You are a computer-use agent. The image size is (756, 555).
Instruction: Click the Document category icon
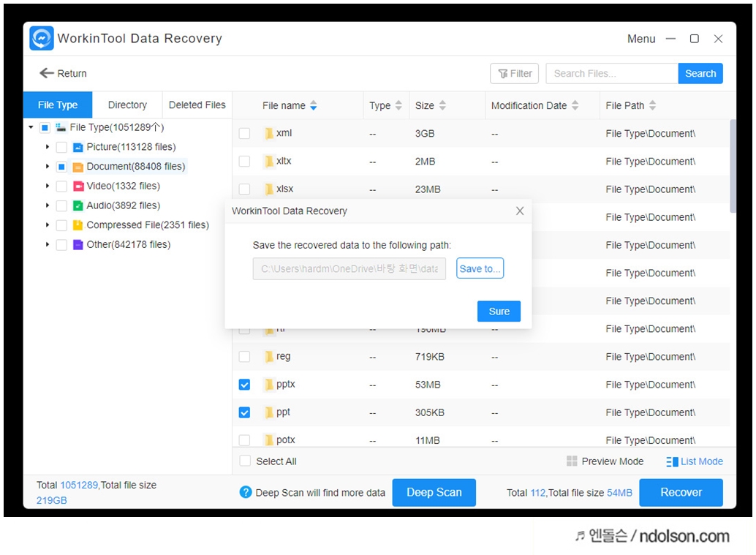pyautogui.click(x=78, y=167)
